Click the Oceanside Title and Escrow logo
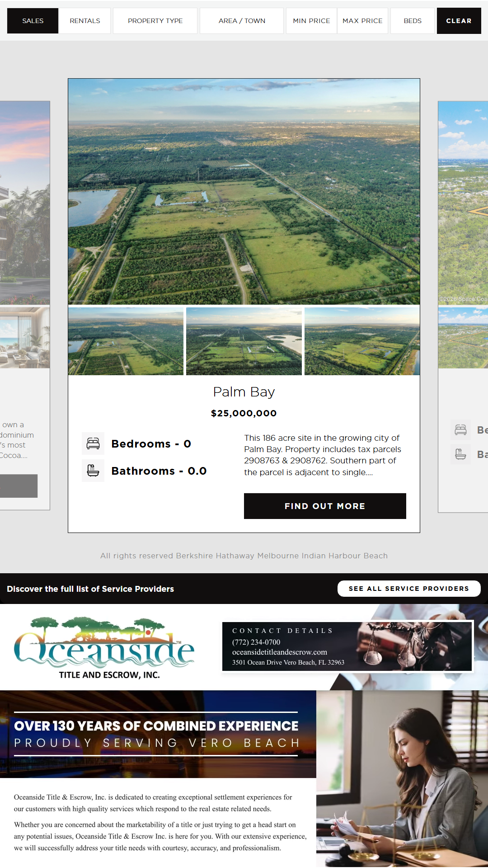The image size is (488, 868). (x=105, y=647)
